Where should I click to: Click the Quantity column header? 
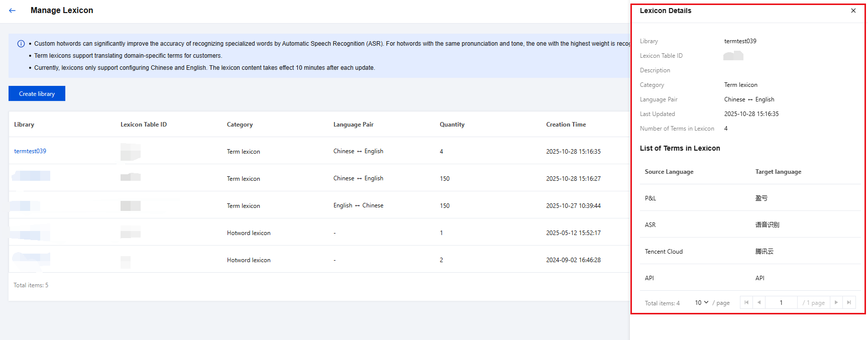452,125
